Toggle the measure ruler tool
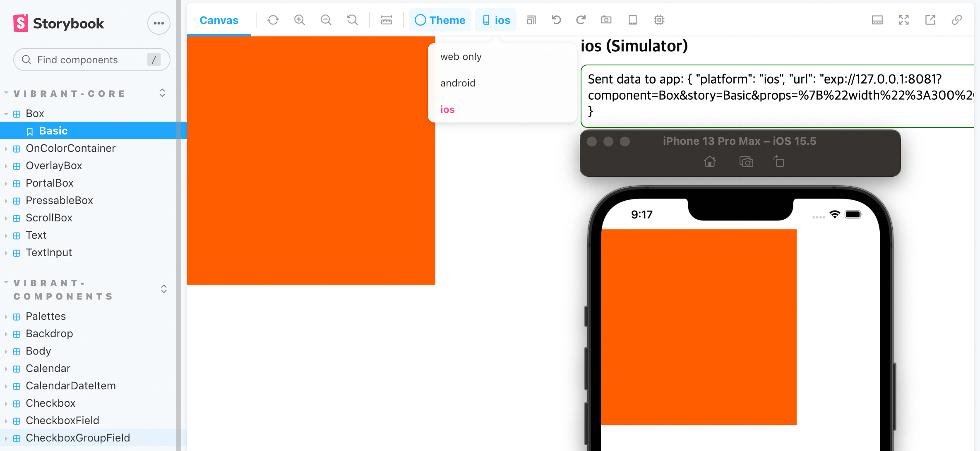Viewport: 980px width, 451px height. pyautogui.click(x=387, y=20)
